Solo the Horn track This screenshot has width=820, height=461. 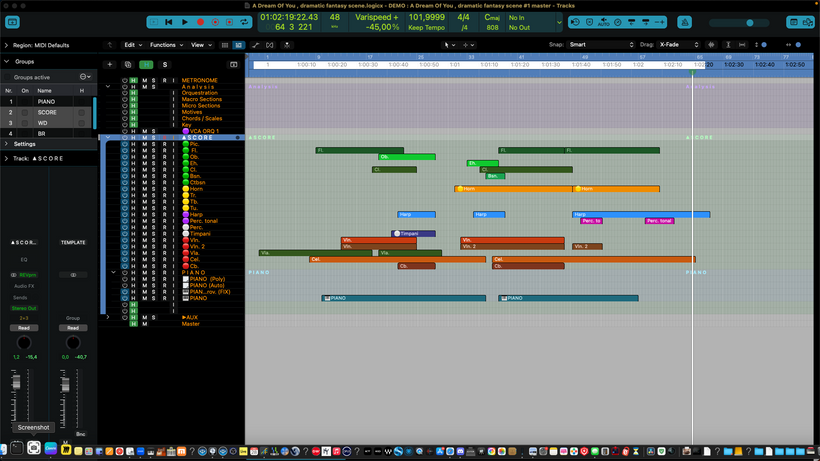[154, 189]
